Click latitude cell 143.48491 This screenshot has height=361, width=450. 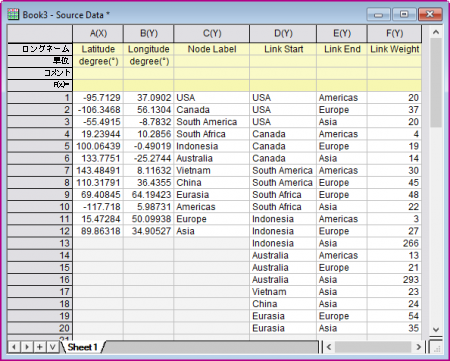coord(98,170)
